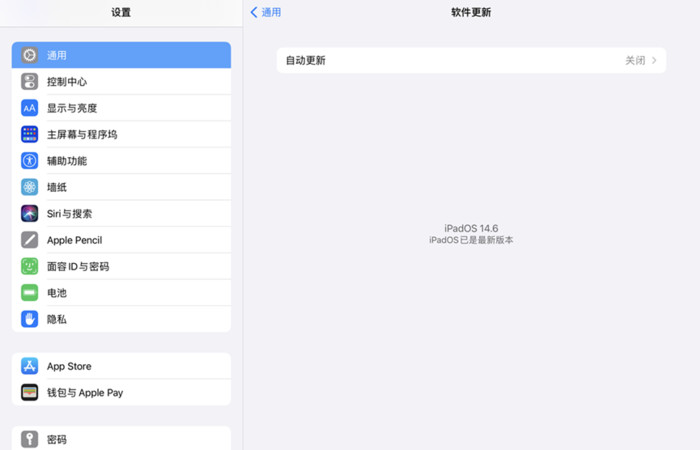The image size is (700, 450).
Task: Tap the Apple Pencil icon
Action: tap(29, 240)
